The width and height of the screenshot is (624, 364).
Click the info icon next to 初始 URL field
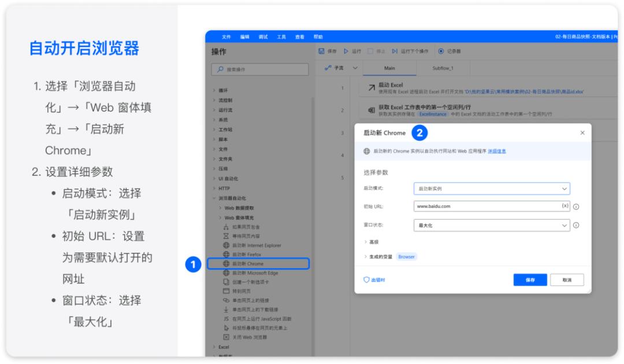tap(576, 206)
